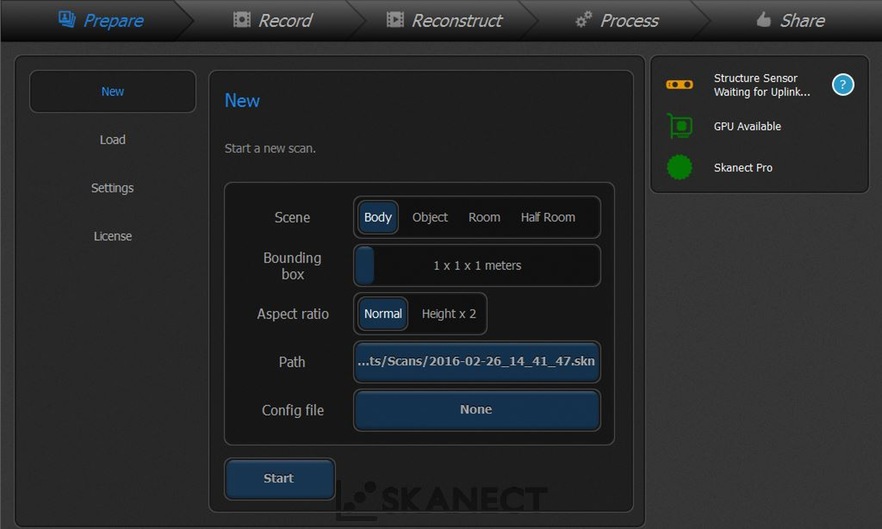Choose Height x 2 aspect ratio
Viewport: 882px width, 529px height.
[x=449, y=313]
